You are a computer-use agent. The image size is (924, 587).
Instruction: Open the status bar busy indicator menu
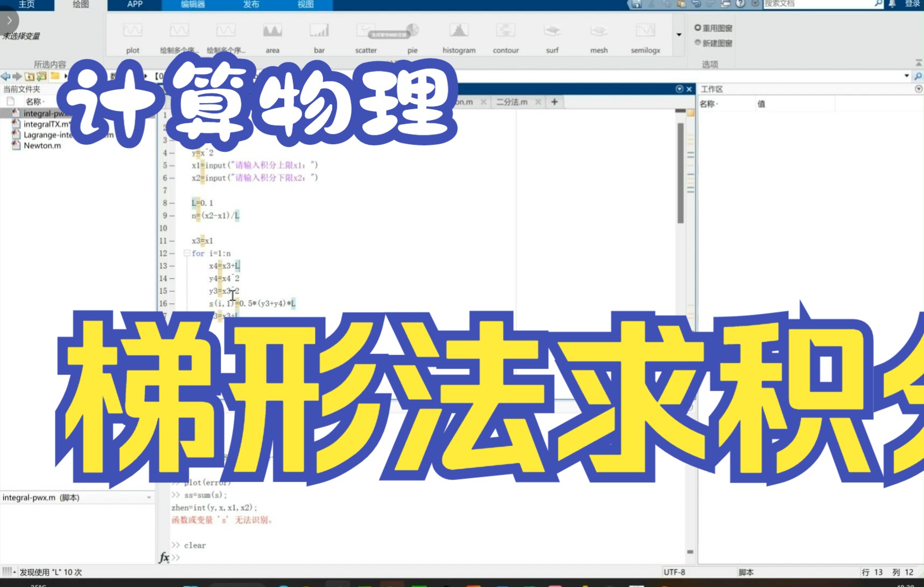9,571
